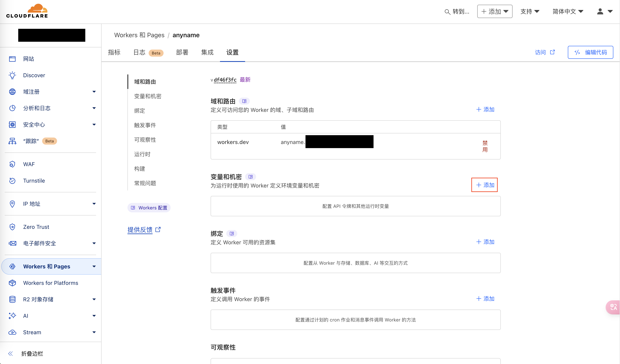Switch to the 部署 tab
This screenshot has width=620, height=364.
click(x=182, y=52)
